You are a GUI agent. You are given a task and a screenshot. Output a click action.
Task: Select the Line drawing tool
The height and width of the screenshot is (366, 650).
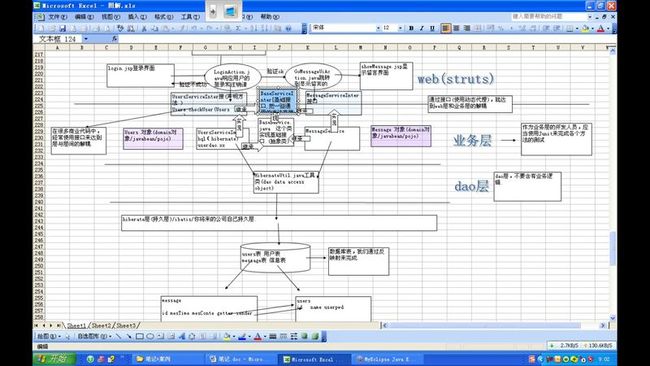(118, 336)
